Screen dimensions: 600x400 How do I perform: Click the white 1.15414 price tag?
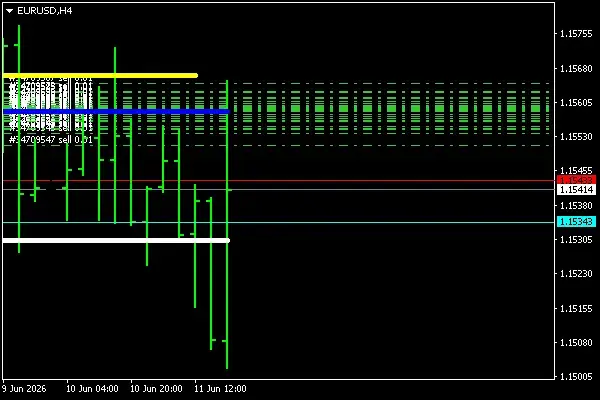tap(577, 189)
